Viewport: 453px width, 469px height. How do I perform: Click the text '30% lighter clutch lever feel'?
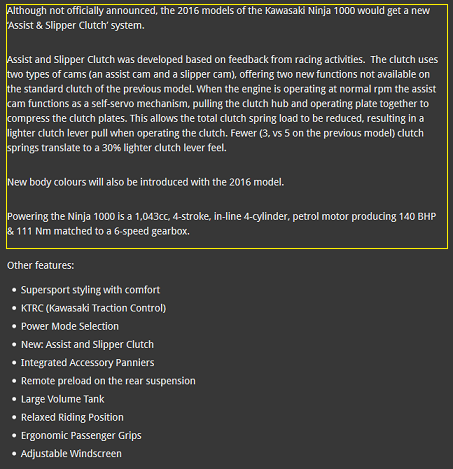coord(164,148)
